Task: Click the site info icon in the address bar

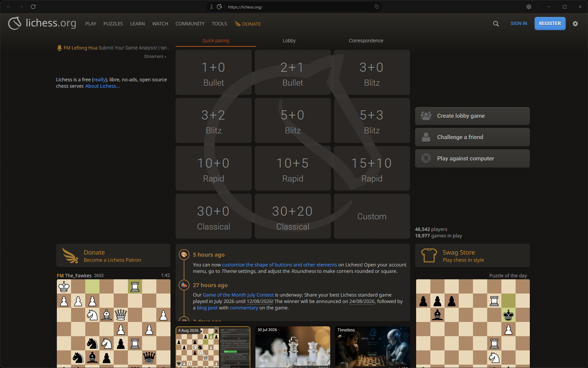Action: click(x=219, y=7)
